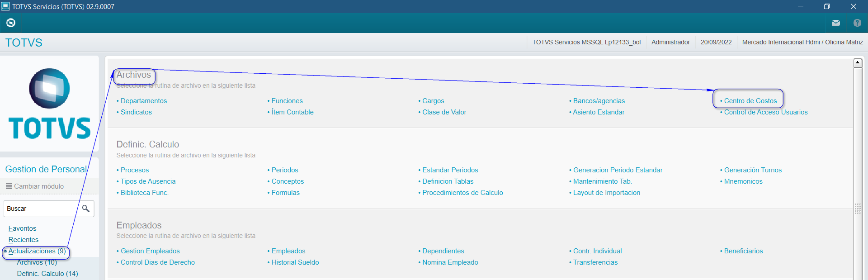Open the Mnemonicos link
Image resolution: width=868 pixels, height=280 pixels.
click(x=743, y=181)
